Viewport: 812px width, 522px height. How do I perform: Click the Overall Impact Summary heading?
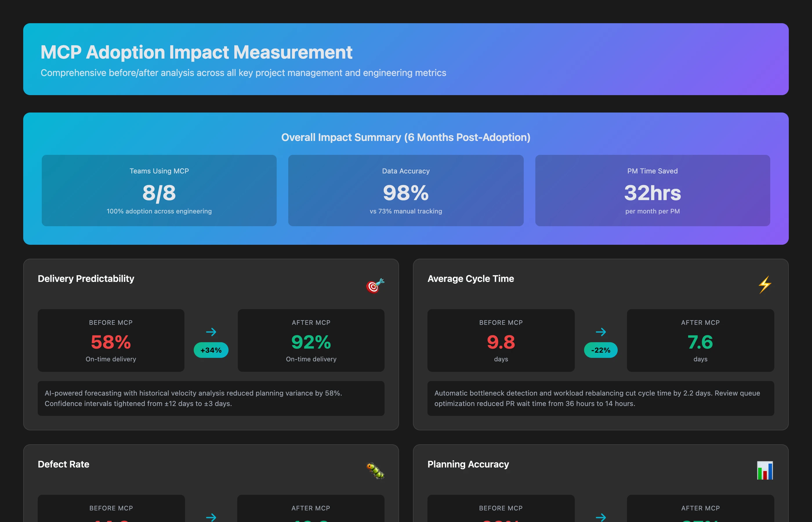[x=406, y=137]
